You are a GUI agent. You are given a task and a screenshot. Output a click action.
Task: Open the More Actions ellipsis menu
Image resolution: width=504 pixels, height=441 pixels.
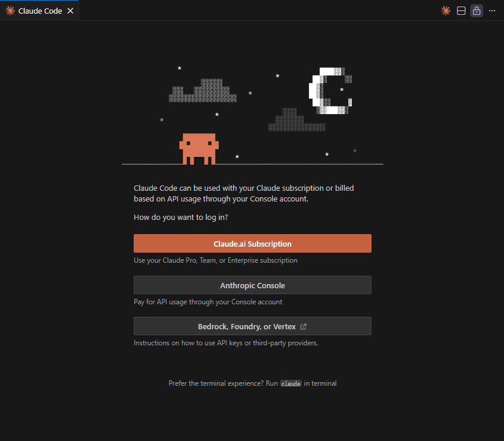[x=492, y=11]
